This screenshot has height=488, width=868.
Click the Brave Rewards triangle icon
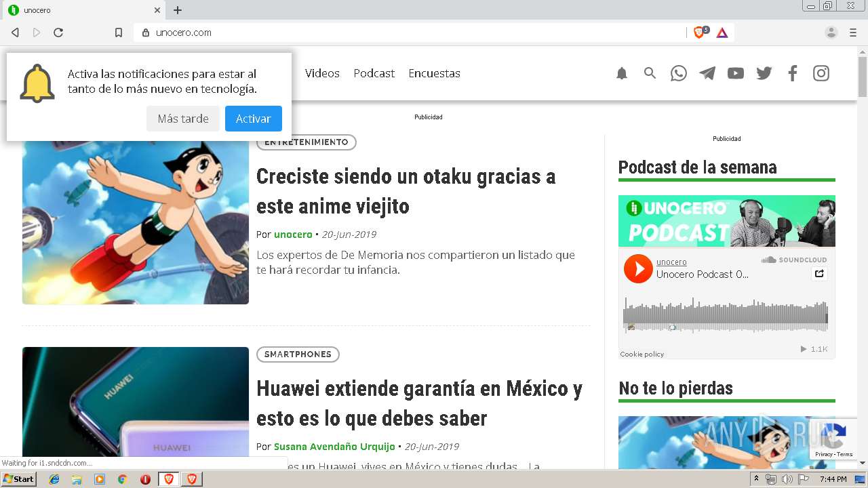(722, 33)
